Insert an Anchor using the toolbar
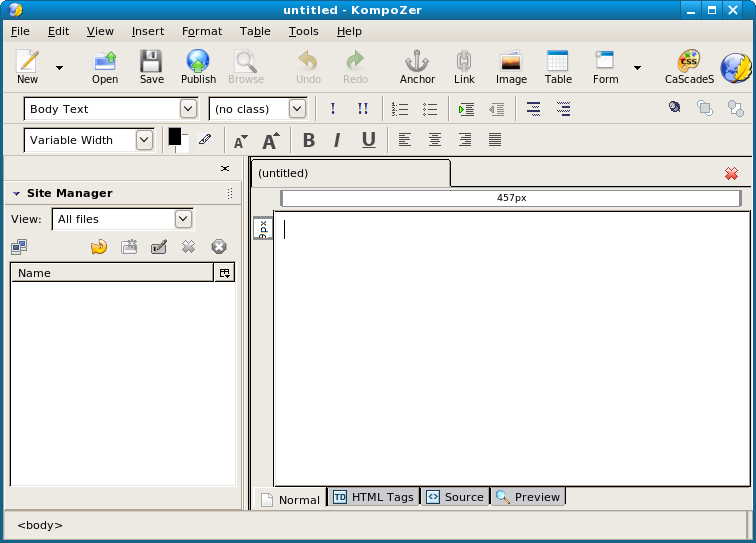This screenshot has height=543, width=756. (417, 66)
